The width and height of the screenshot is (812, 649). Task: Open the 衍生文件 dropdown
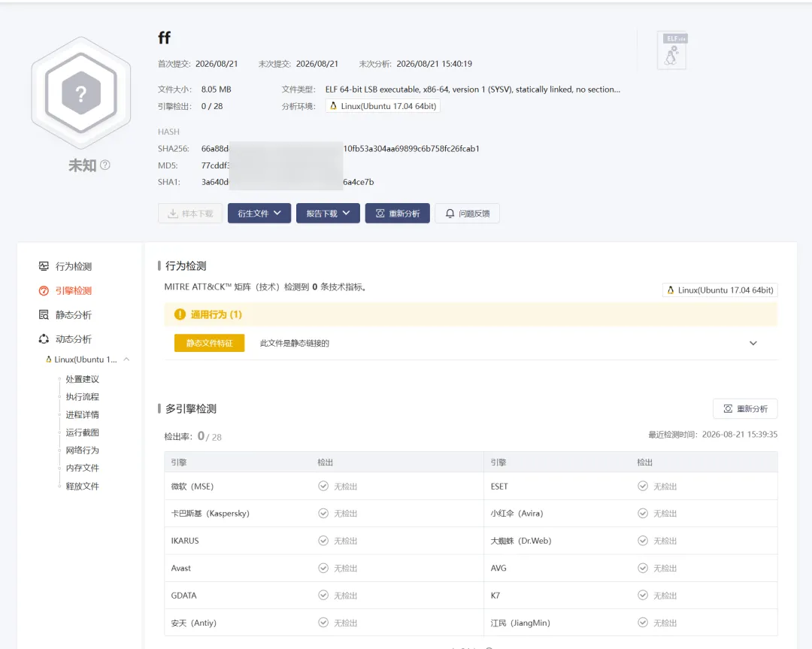(259, 214)
